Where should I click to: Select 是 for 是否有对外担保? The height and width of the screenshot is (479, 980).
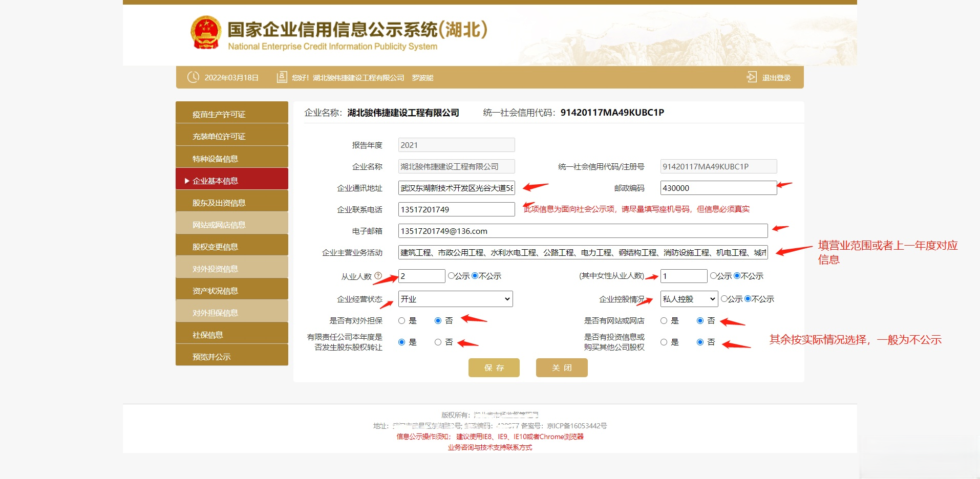click(401, 321)
